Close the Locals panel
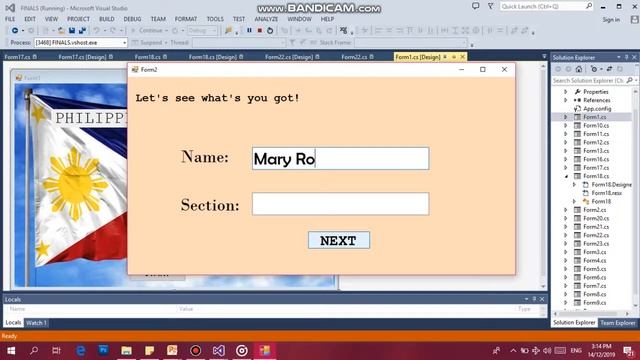Viewport: 640px width, 360px height. 542,299
